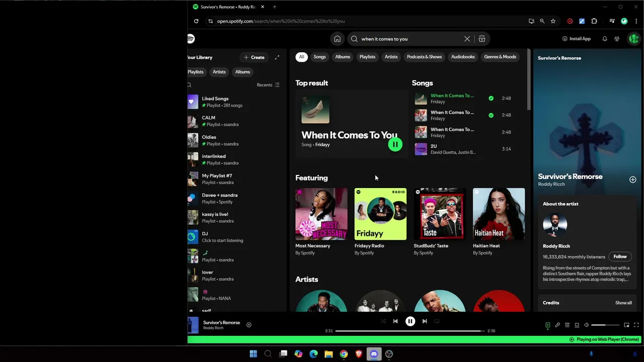The height and width of the screenshot is (362, 644).
Task: Open the Chrome three-dot menu
Action: 636,21
